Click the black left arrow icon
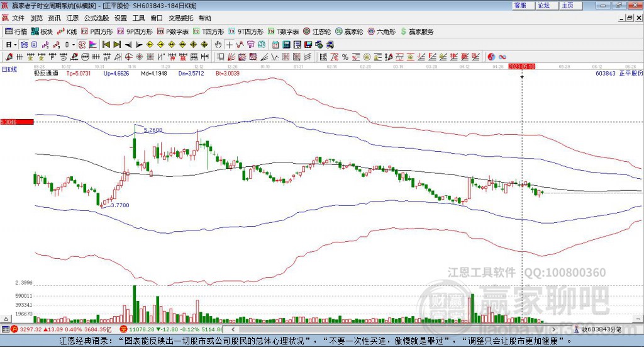Screen dimensions: 644x347 (x=128, y=45)
